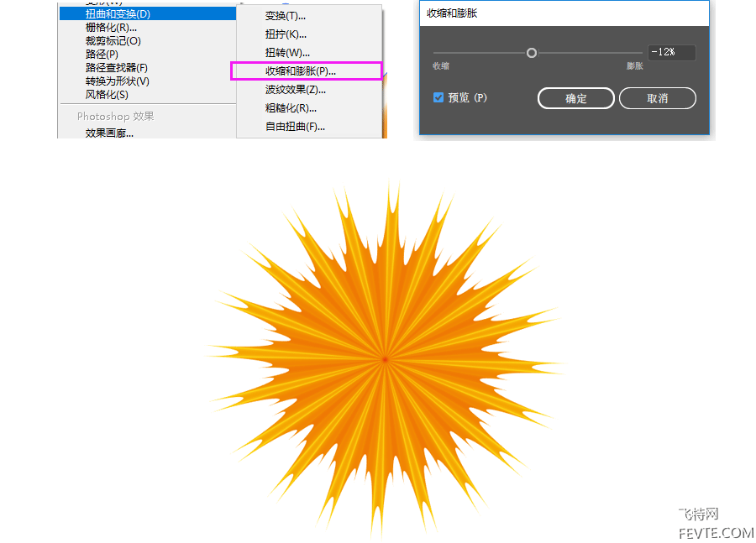Open 效果画廊... from Photoshop effects
Screen dimensions: 756x543
pos(109,133)
